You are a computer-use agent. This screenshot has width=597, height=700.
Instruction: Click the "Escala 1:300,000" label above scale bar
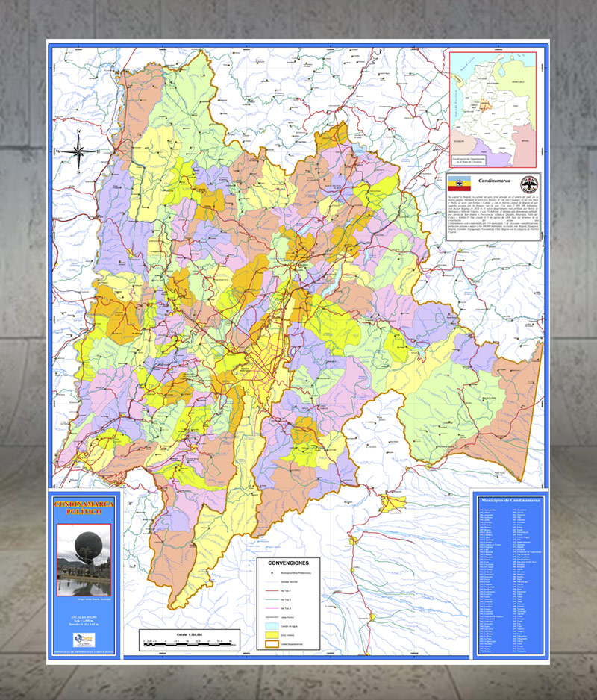190,634
